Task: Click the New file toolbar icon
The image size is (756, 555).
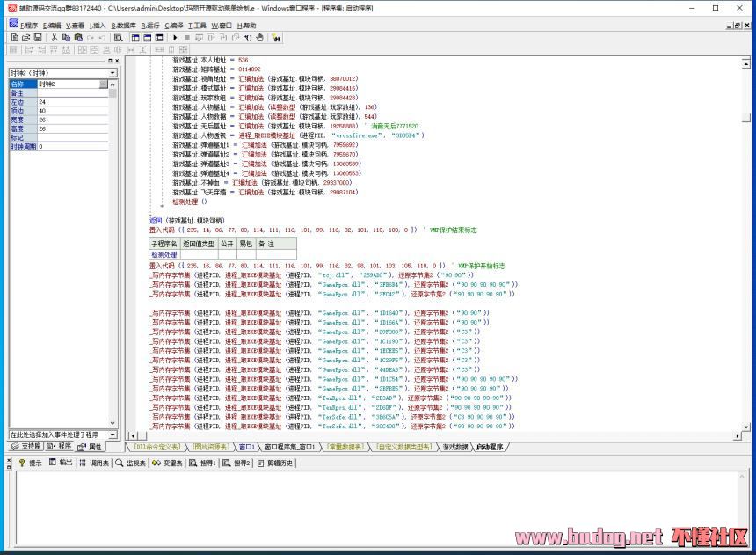Action: click(x=16, y=38)
